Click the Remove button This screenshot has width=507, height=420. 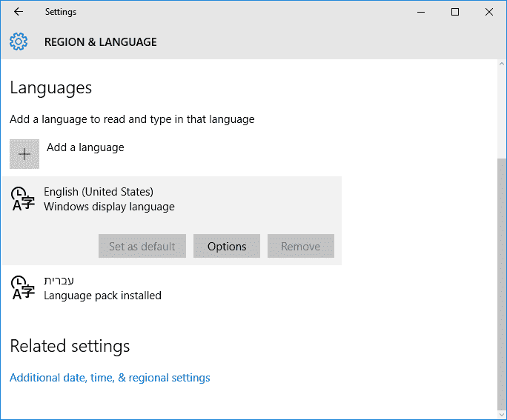coord(301,246)
